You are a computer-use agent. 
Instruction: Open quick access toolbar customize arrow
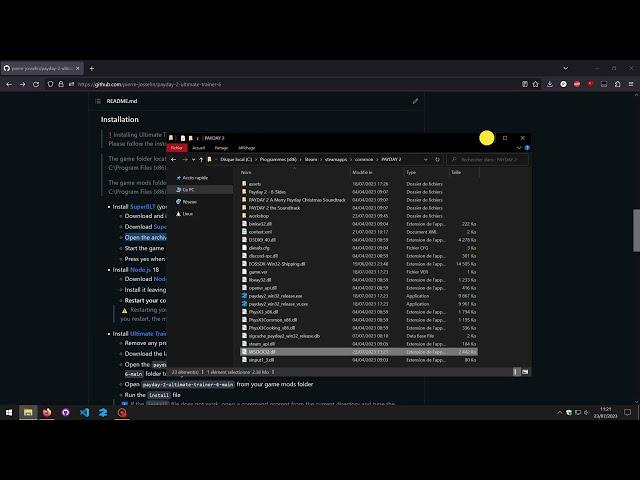click(x=198, y=138)
